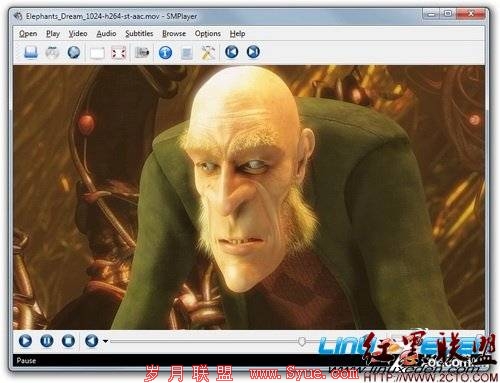This screenshot has width=500, height=383.
Task: Open the Audio menu
Action: 106,33
